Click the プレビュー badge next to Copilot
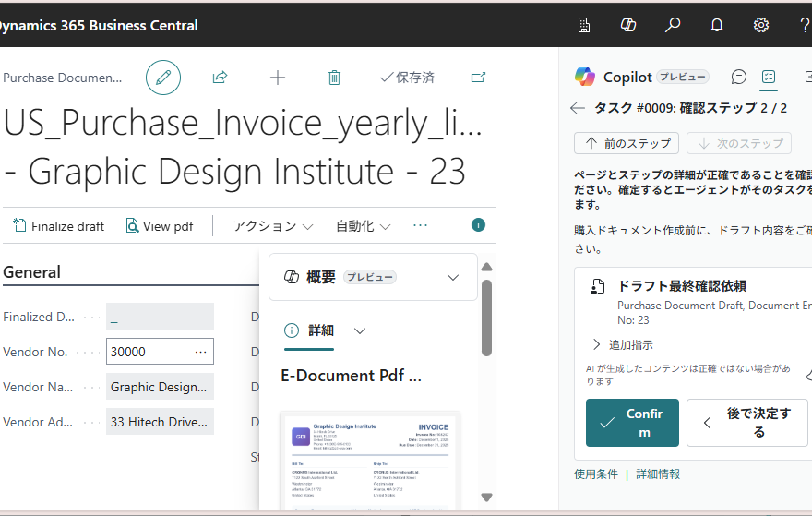The width and height of the screenshot is (812, 516). pos(683,77)
